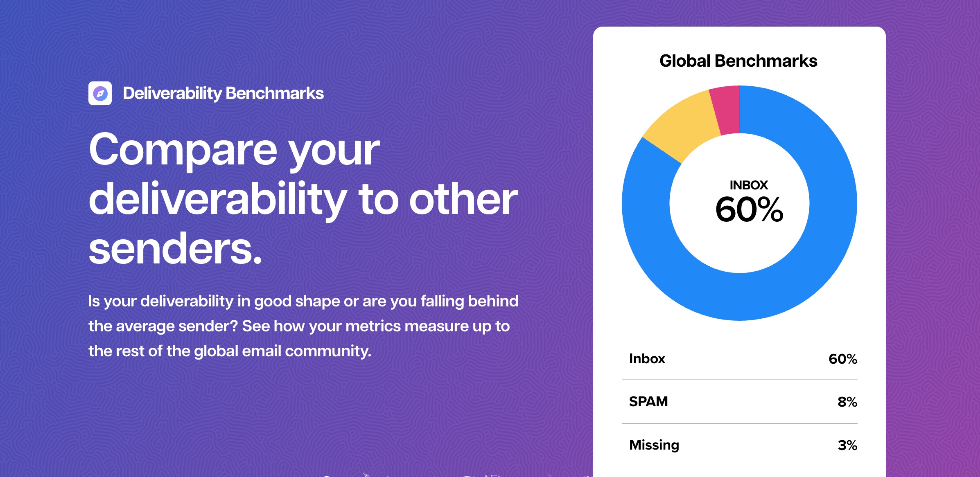Select the Missing row label

click(654, 445)
